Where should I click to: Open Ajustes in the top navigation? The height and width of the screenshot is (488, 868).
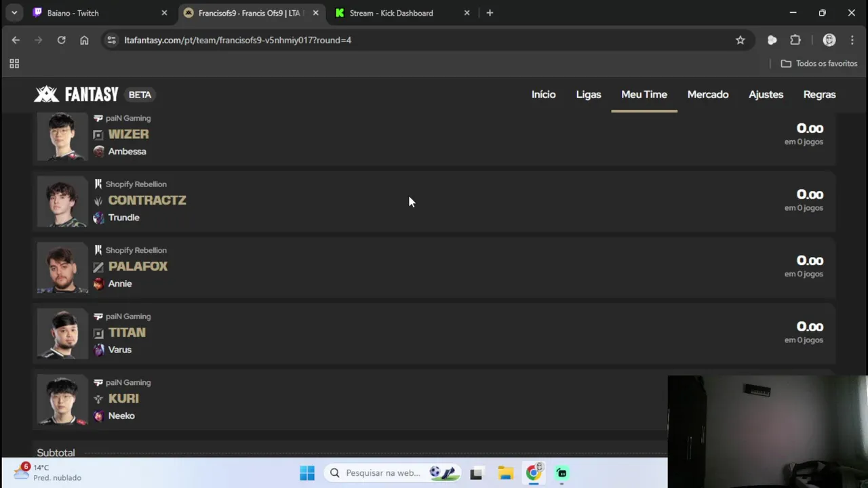coord(766,94)
